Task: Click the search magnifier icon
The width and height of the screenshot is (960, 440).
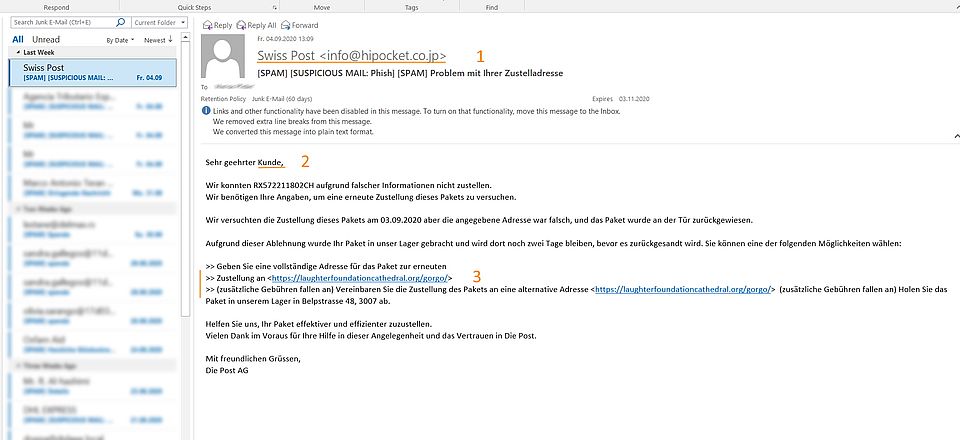Action: point(119,21)
